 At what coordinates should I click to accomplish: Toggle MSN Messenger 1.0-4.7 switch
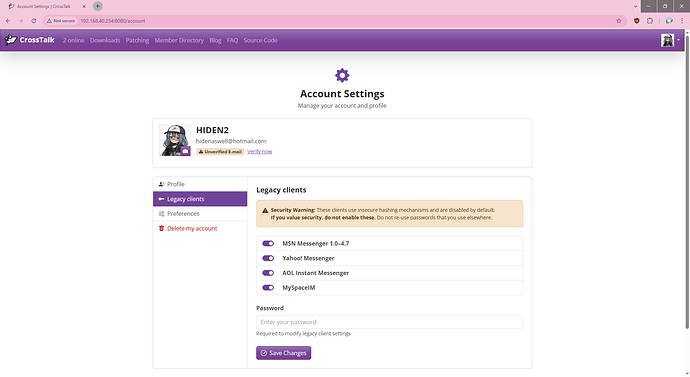click(268, 243)
